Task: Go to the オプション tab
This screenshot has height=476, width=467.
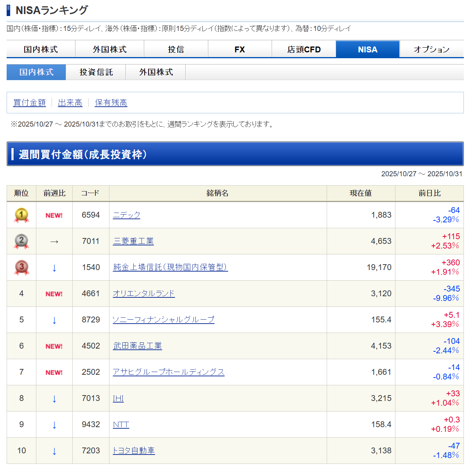Action: click(431, 49)
